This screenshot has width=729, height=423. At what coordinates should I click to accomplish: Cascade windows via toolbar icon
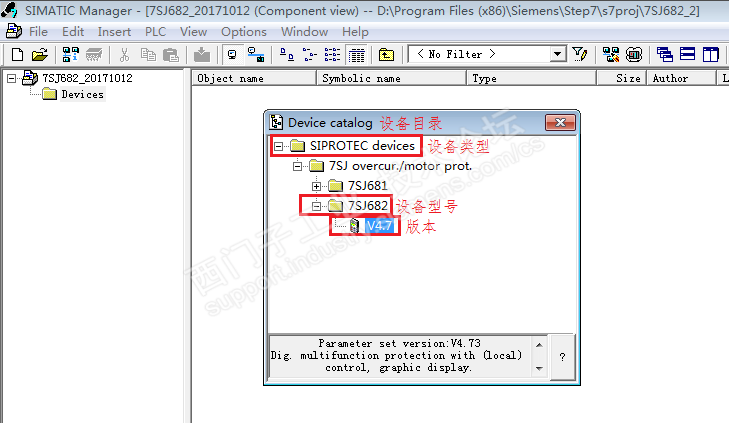(x=664, y=55)
